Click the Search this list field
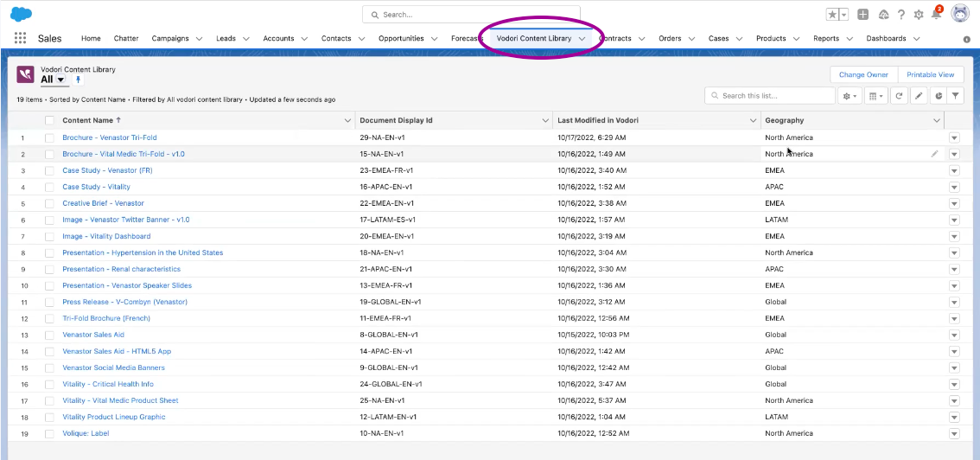 pyautogui.click(x=770, y=96)
